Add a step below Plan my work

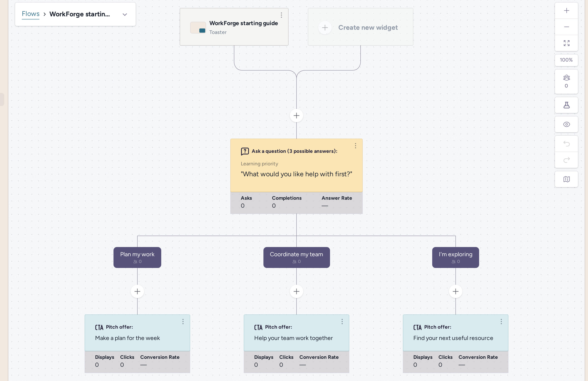[x=137, y=291]
